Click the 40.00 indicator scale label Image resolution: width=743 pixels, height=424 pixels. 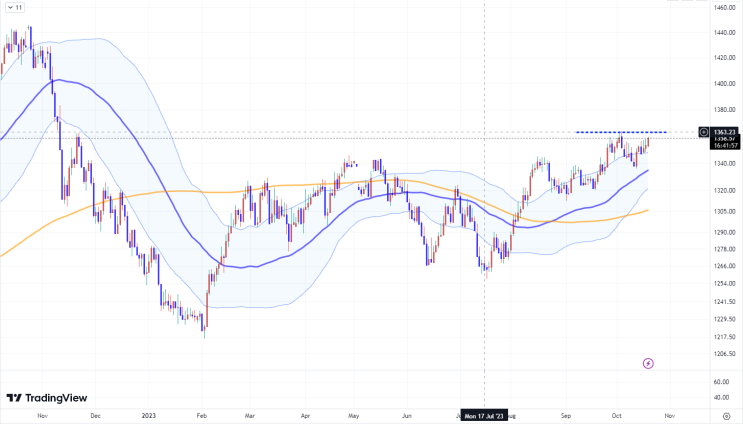[x=721, y=397]
